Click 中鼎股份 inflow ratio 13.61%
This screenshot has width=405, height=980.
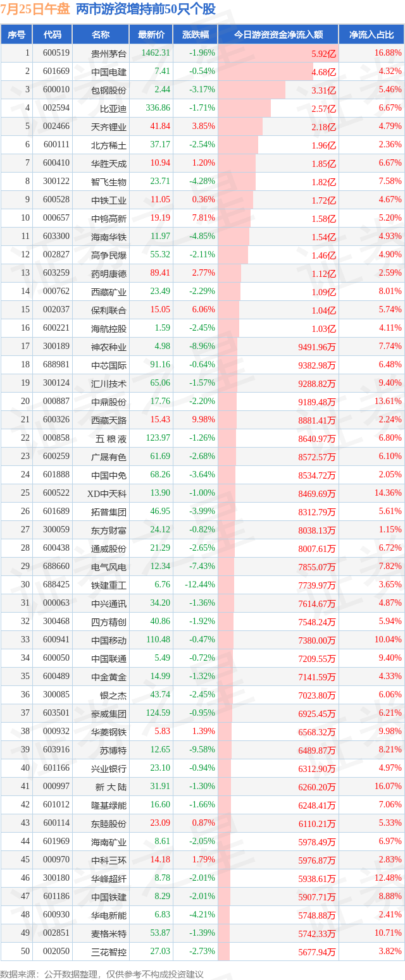[388, 401]
